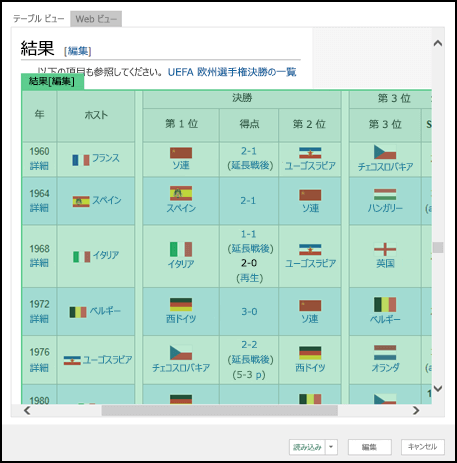The image size is (457, 463).
Task: Open the UEFA 欧州選手権決勝の一覧 link
Action: pos(232,72)
